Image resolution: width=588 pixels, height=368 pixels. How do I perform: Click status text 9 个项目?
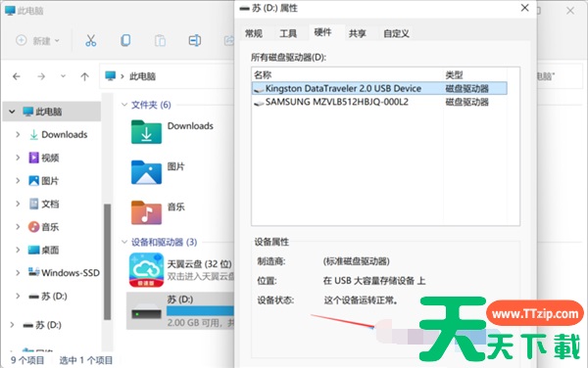click(27, 360)
